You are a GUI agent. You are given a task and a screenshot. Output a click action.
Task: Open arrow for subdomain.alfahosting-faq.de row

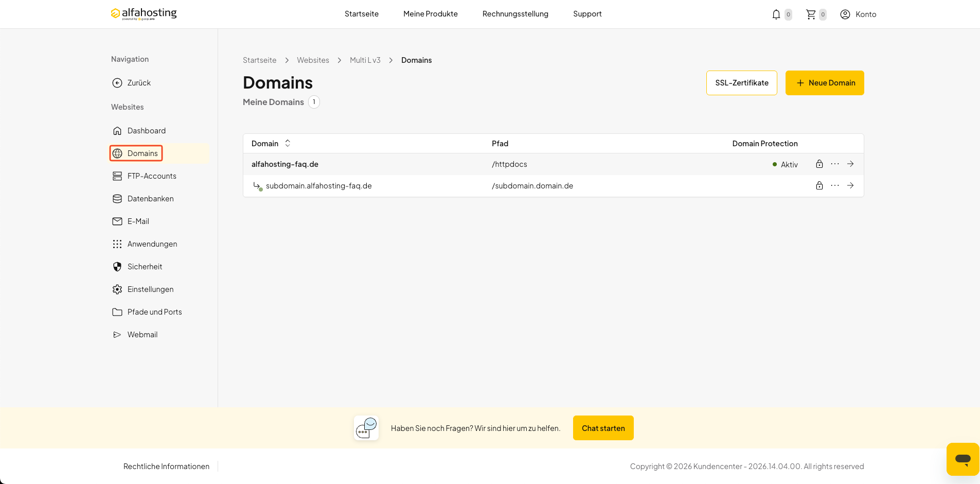tap(850, 185)
